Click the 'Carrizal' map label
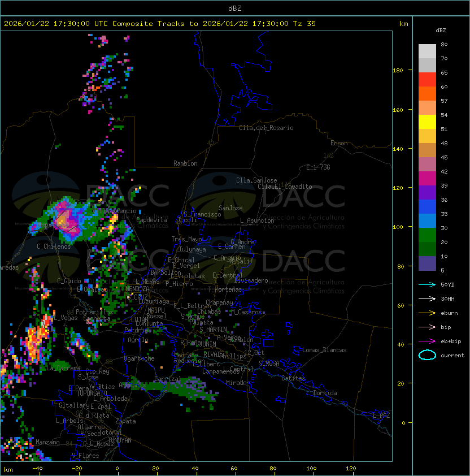The image size is (470, 476). [167, 379]
